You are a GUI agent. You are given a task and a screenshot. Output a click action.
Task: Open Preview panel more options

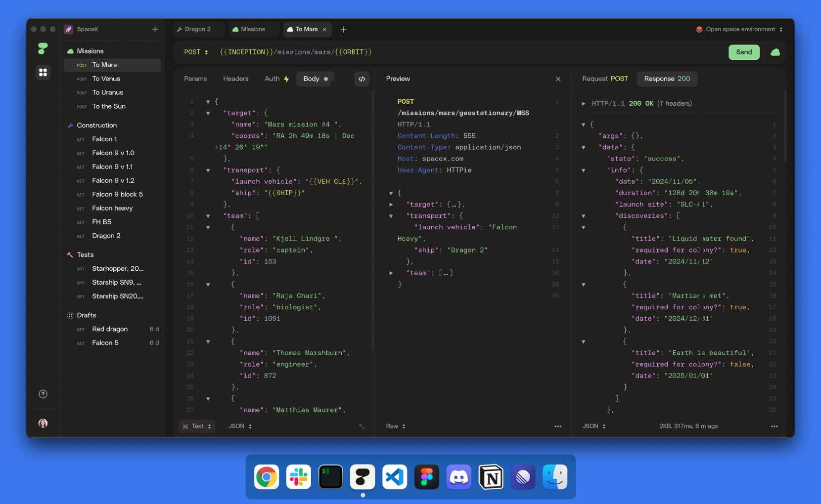click(558, 426)
